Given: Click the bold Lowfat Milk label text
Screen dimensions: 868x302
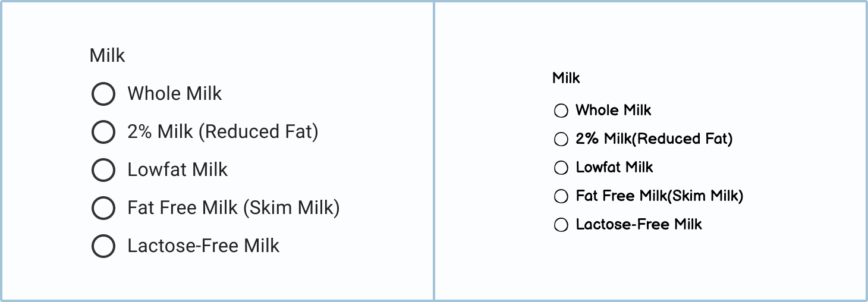Looking at the screenshot, I should click(x=614, y=167).
